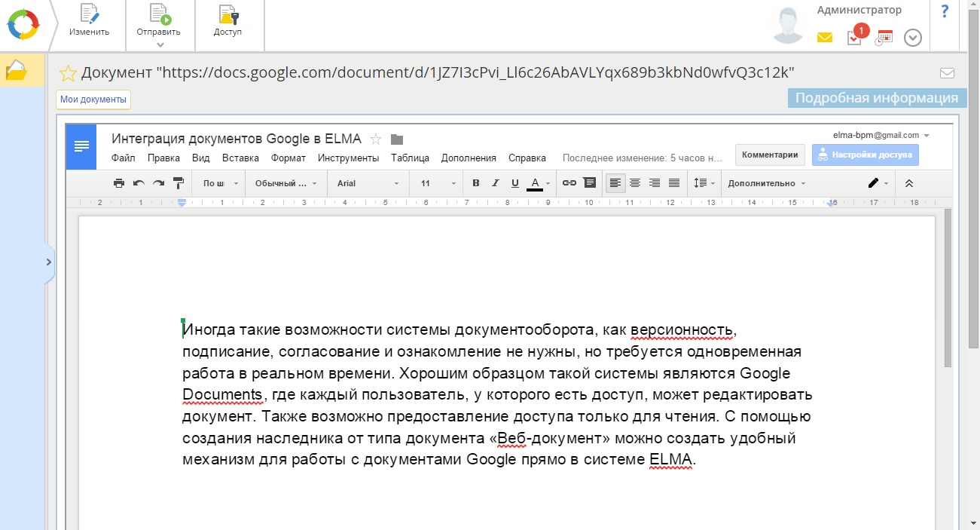Click the document vertical scrollbar
This screenshot has height=530, width=980.
tap(948, 286)
